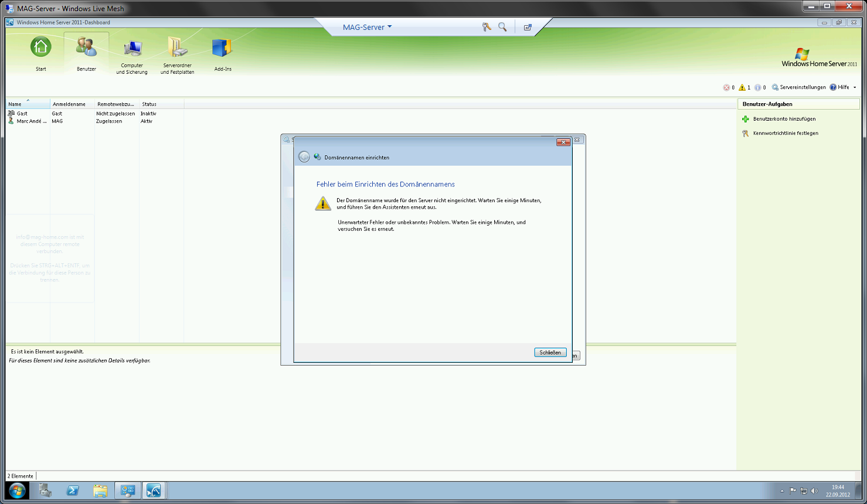Sort list by Remotewebzugriff column header

point(117,104)
